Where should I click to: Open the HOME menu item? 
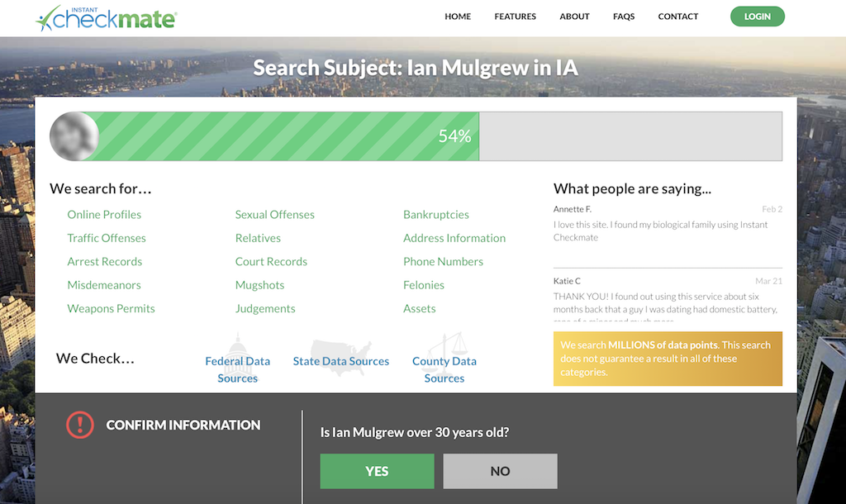click(458, 16)
